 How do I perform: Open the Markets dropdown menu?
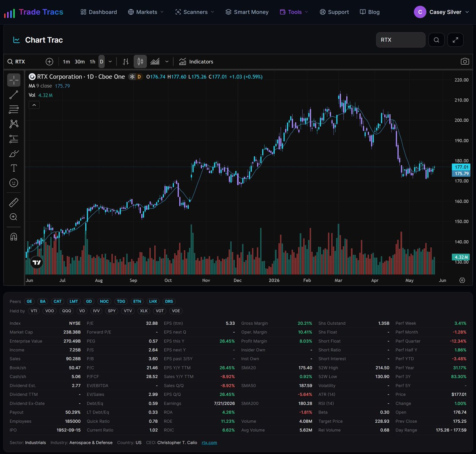click(146, 12)
